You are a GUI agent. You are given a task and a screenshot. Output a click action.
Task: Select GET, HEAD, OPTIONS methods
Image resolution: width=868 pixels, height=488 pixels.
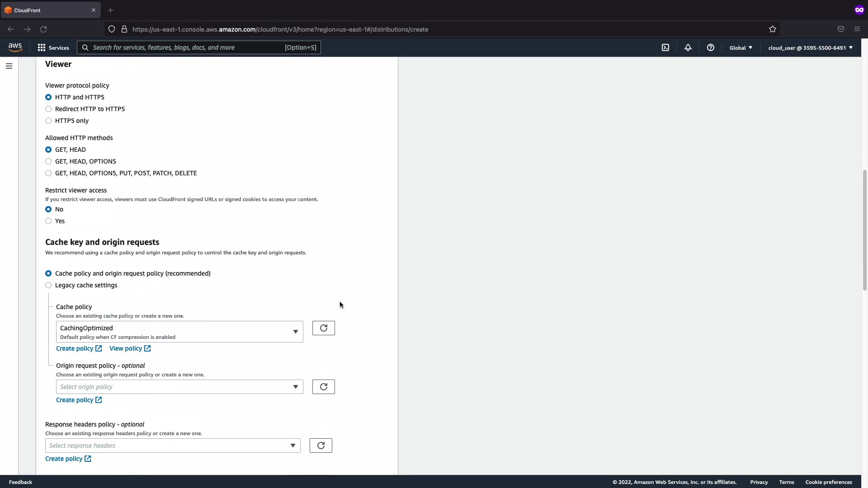pyautogui.click(x=48, y=161)
